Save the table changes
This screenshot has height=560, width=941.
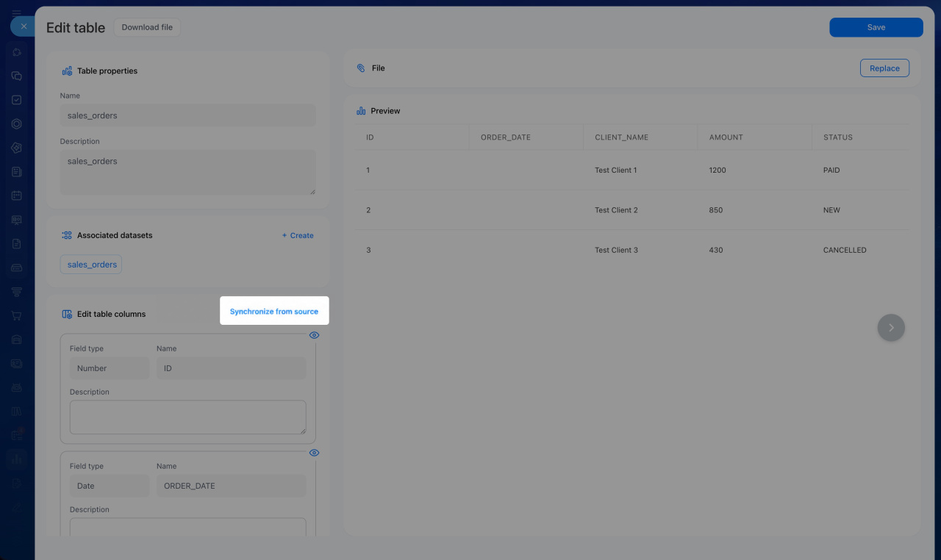[876, 27]
